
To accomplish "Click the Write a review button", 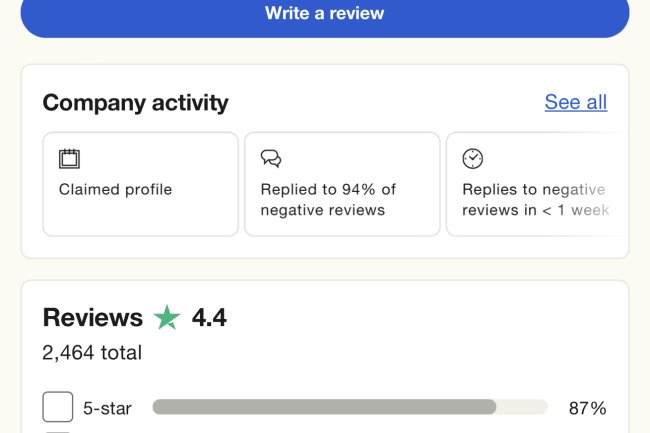I will click(x=324, y=14).
